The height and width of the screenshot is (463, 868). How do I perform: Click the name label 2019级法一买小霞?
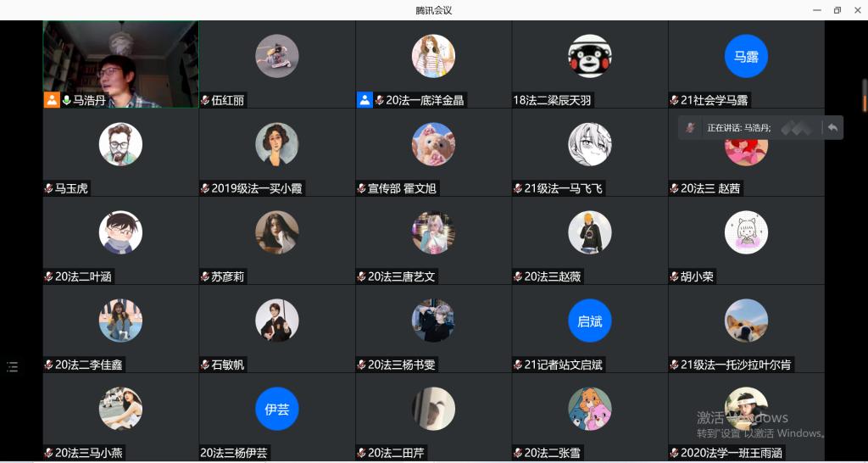[x=257, y=188]
